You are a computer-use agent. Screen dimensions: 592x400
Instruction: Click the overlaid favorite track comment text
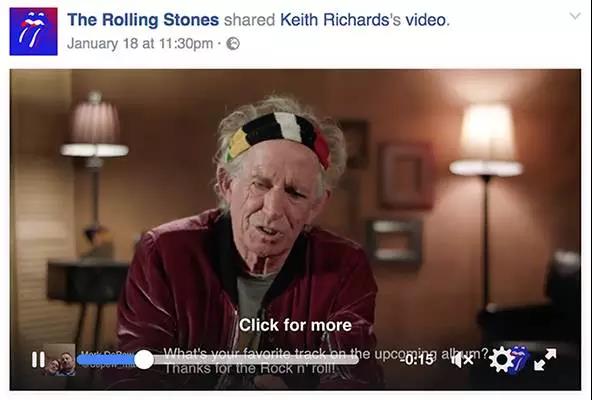326,354
